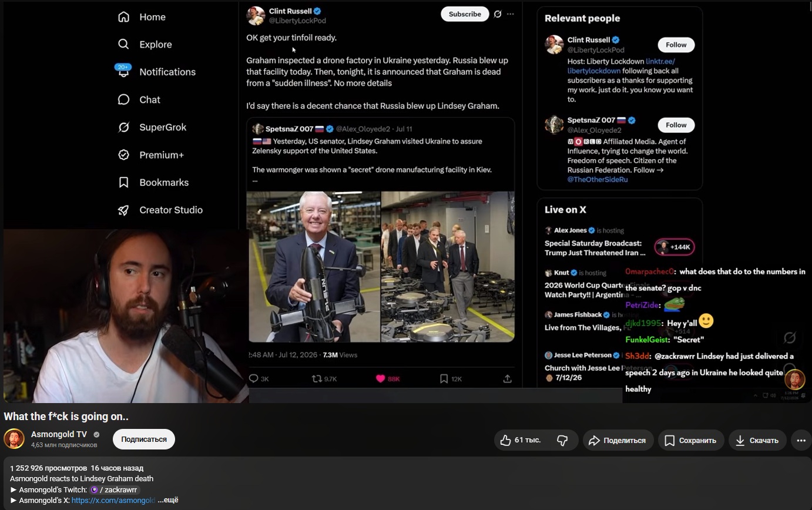Viewport: 812px width, 510px height.
Task: Click the Сохранить save button
Action: [691, 440]
